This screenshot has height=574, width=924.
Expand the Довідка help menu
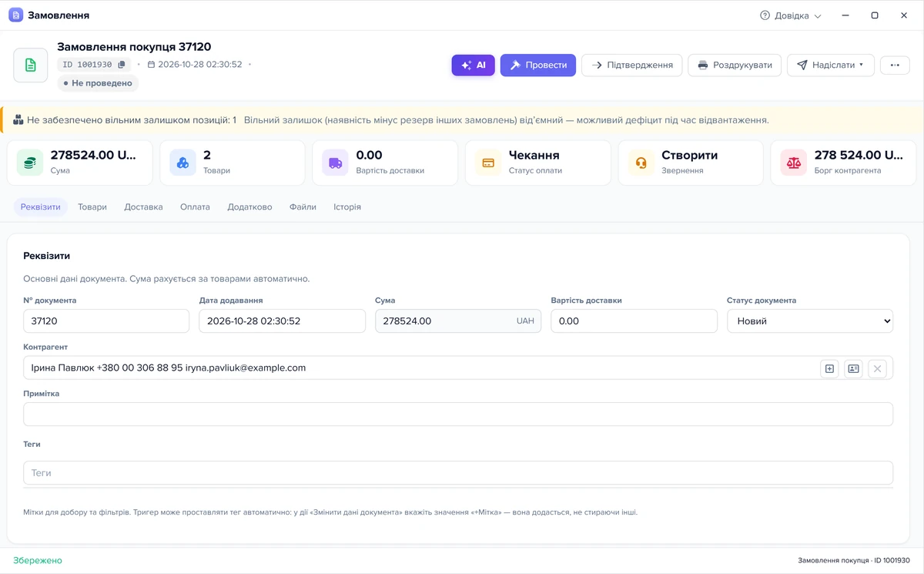pyautogui.click(x=791, y=15)
